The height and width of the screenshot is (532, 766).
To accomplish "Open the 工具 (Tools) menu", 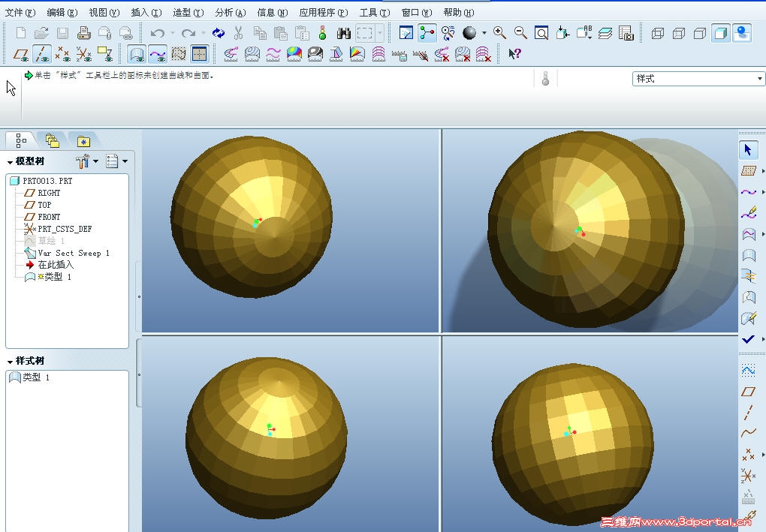I will click(374, 12).
